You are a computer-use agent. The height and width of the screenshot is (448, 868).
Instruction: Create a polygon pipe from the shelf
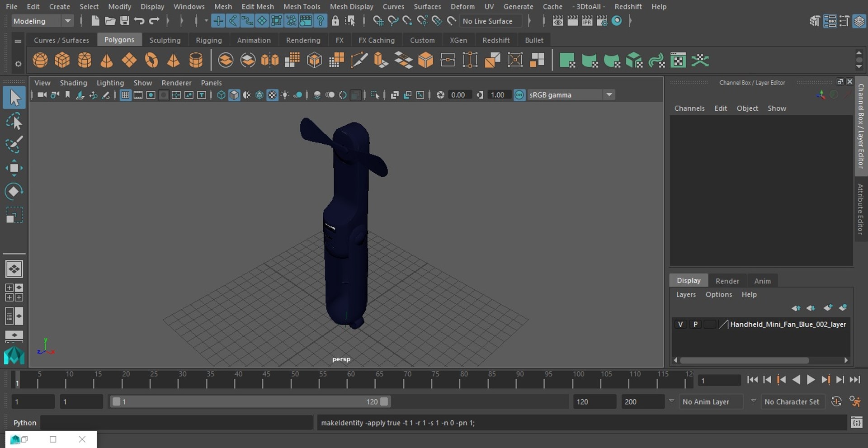pyautogui.click(x=196, y=60)
